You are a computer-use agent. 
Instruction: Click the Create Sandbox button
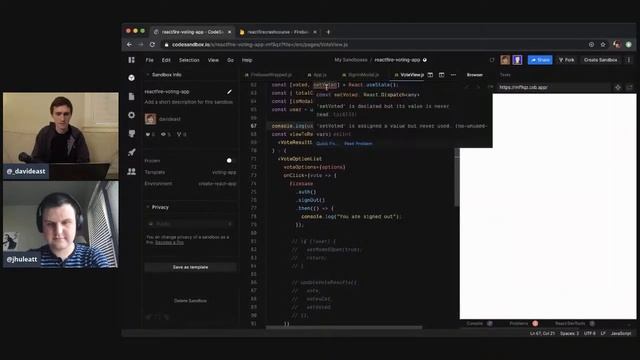tap(600, 60)
